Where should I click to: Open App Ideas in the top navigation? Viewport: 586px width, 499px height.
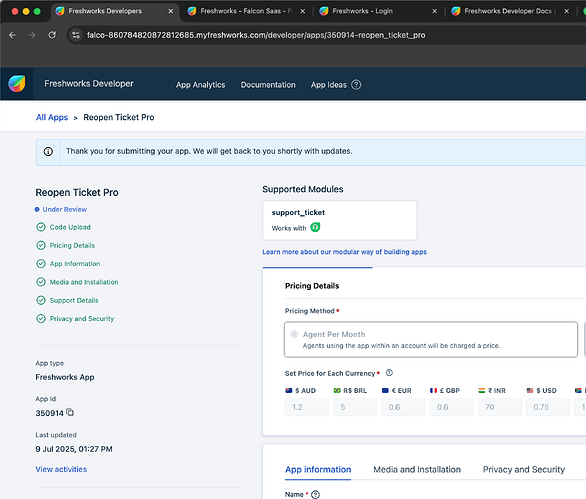tap(329, 85)
